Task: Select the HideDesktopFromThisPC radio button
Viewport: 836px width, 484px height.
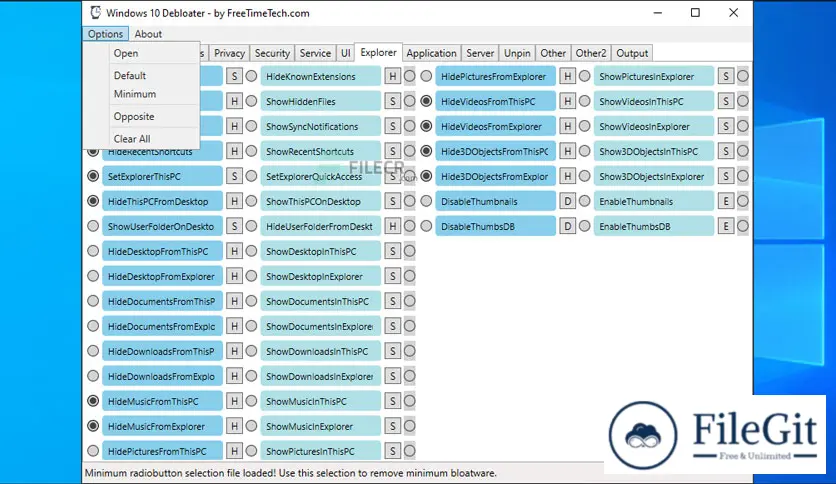Action: (93, 251)
